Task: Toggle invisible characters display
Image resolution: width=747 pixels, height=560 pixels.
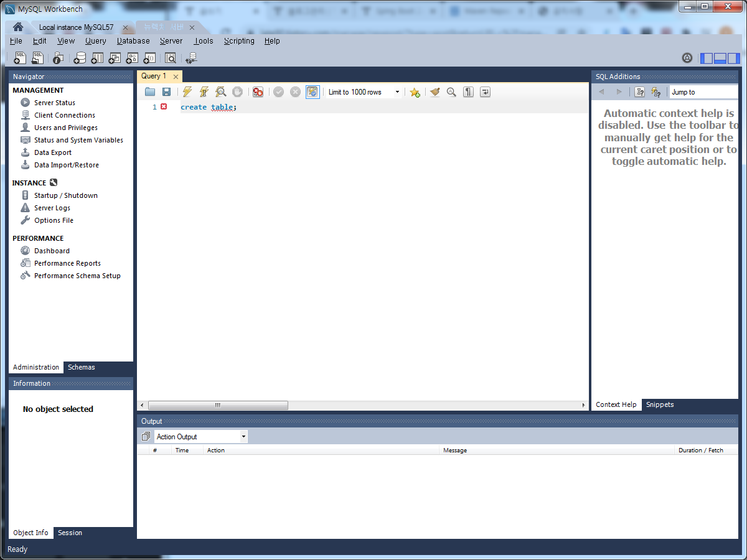Action: tap(468, 92)
